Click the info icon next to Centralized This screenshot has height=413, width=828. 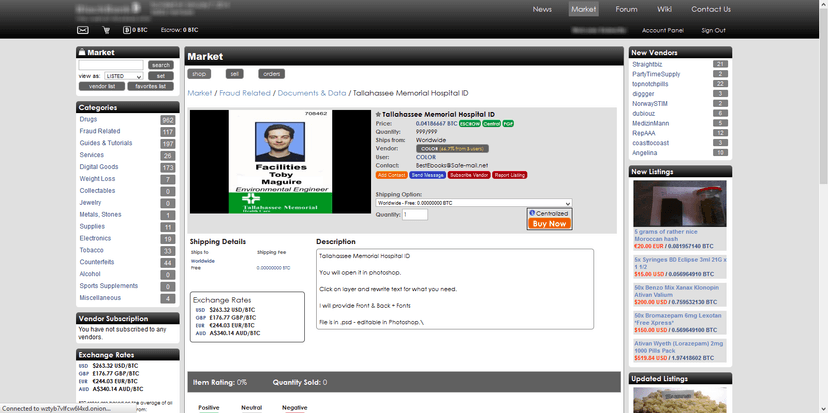532,213
